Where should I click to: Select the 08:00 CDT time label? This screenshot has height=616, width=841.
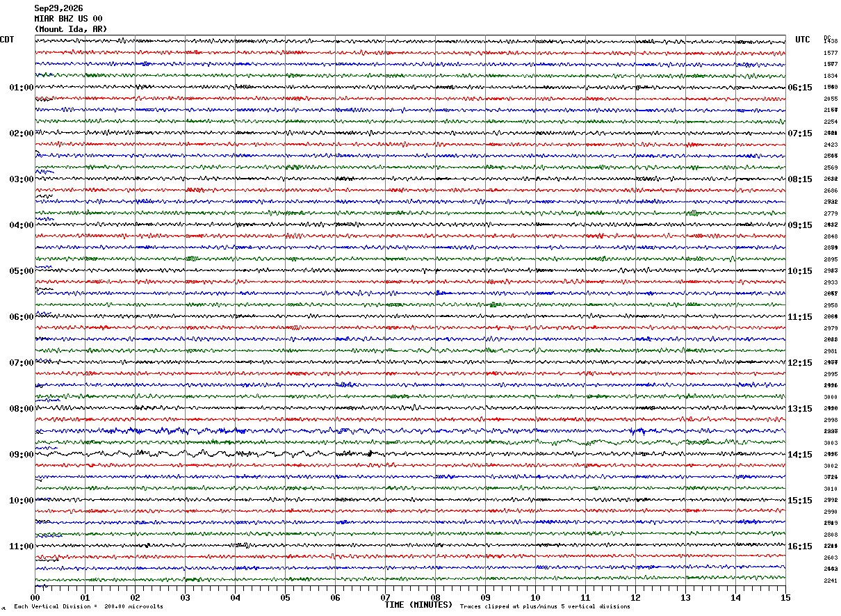click(x=22, y=409)
